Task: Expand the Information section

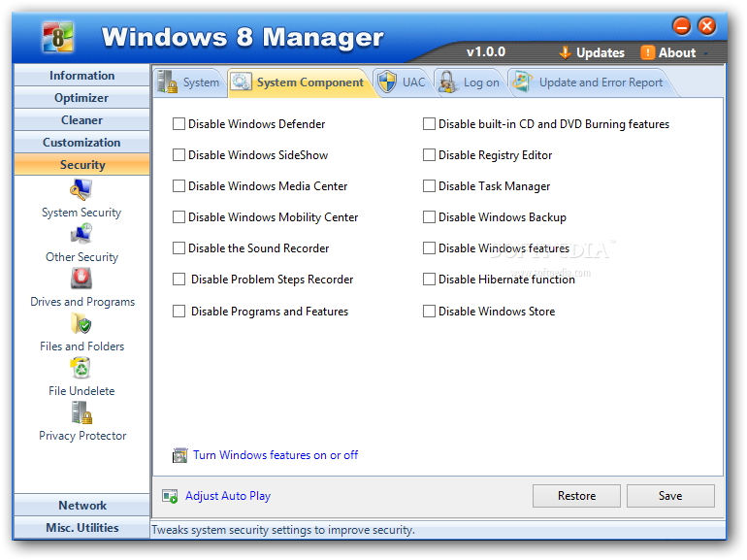Action: click(x=81, y=76)
